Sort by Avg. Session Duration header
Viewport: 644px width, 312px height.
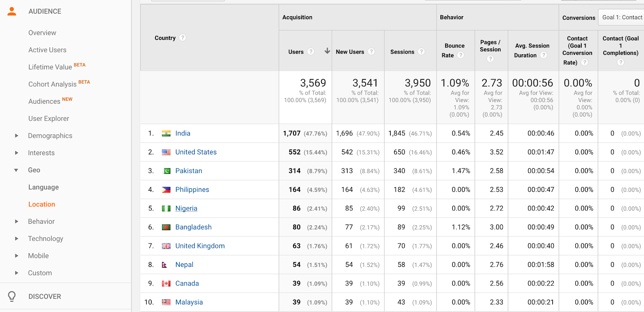(x=532, y=50)
